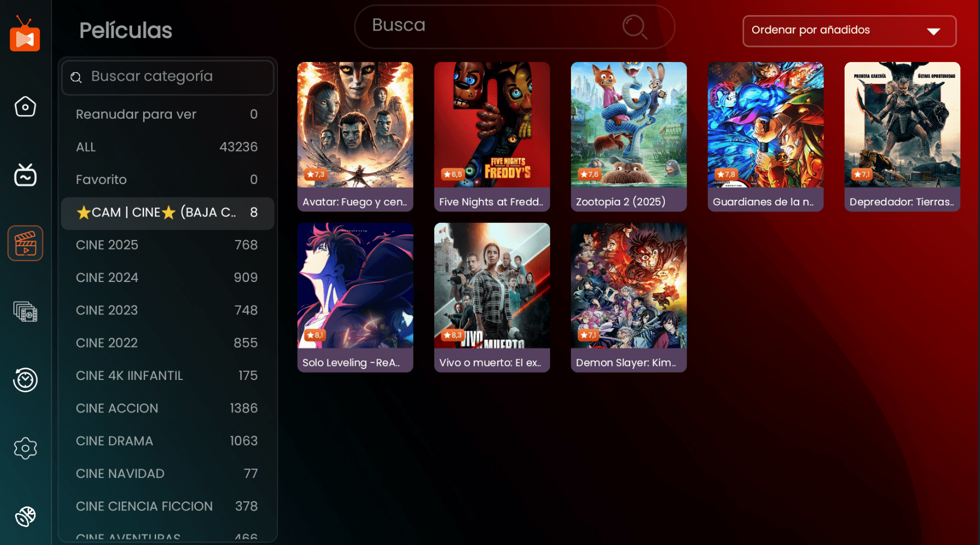Open Reanudar para ver list
Screen dimensions: 980x545
167,114
